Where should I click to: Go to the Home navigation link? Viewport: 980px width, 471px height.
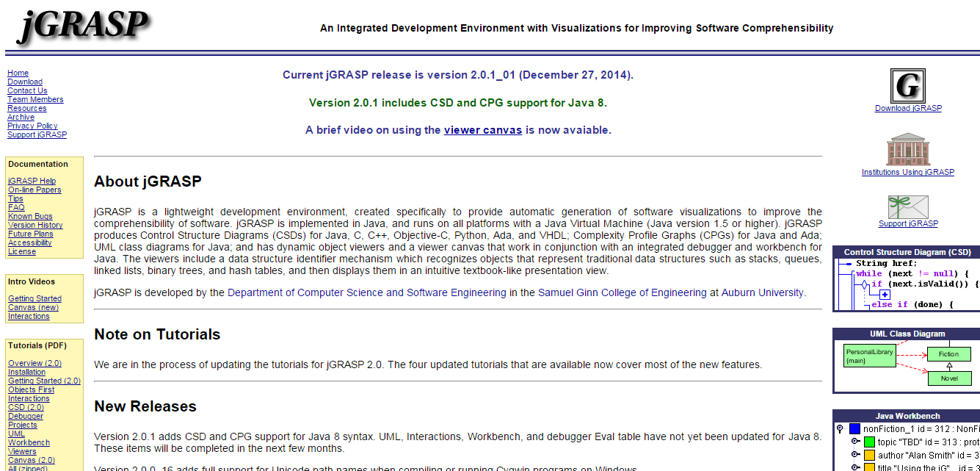[x=18, y=73]
